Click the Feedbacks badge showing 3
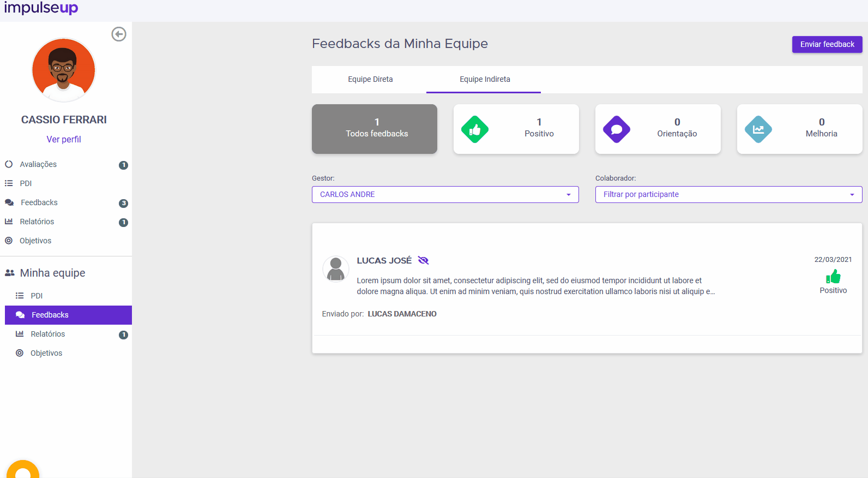868x478 pixels. coord(124,203)
